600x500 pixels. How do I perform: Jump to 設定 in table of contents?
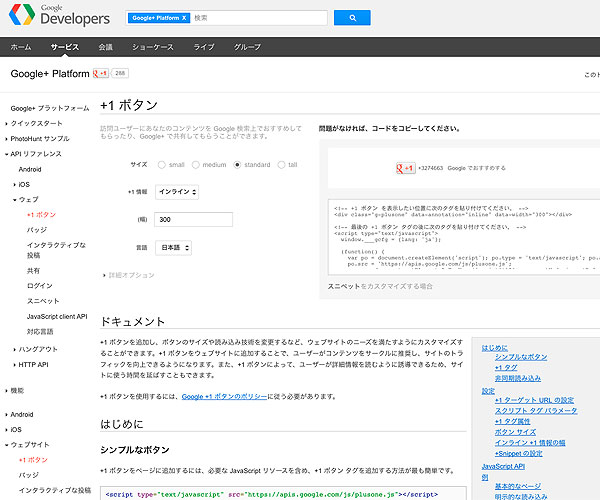click(x=488, y=391)
